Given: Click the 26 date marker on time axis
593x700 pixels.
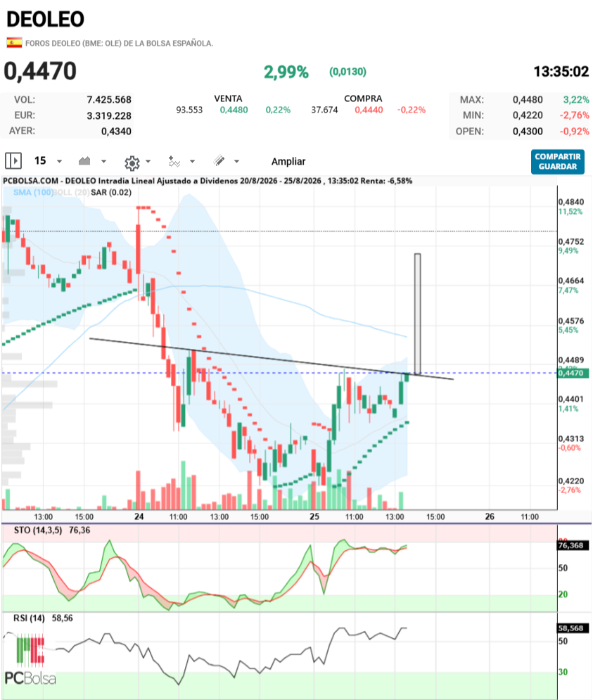Looking at the screenshot, I should (490, 516).
